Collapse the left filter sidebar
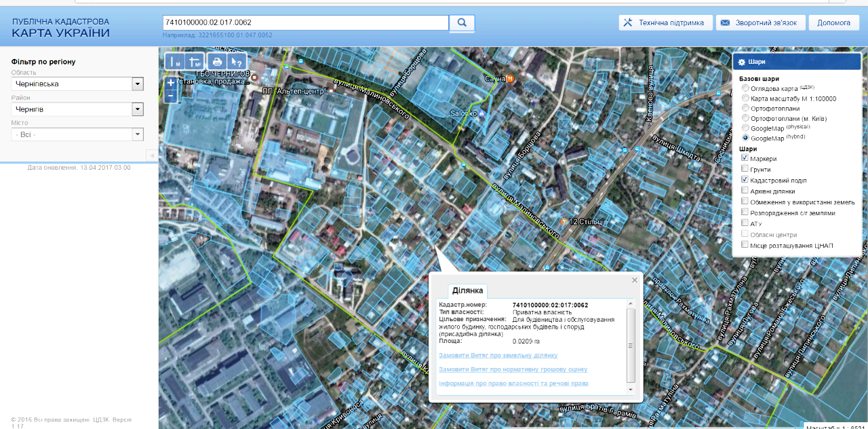868x429 pixels. click(152, 155)
